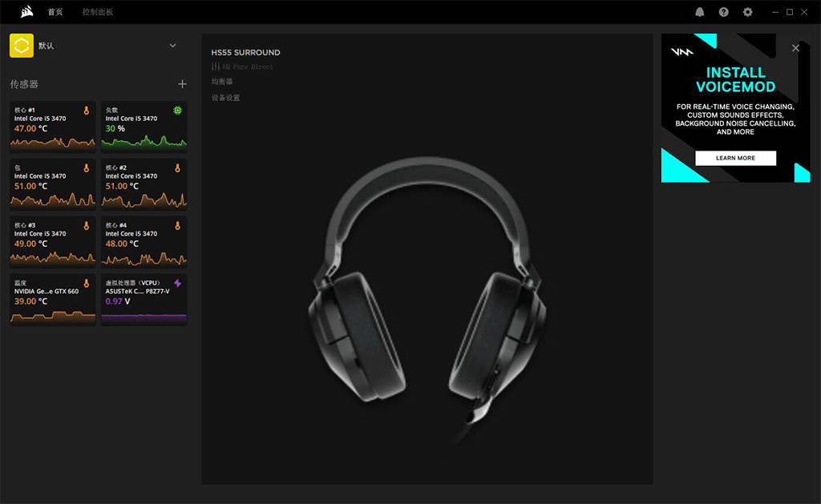Expand the 默认 profile dropdown chevron
821x504 pixels.
173,46
